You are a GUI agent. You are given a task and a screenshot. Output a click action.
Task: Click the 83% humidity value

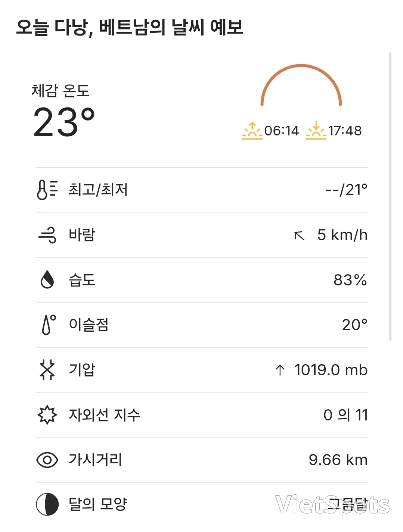[x=350, y=280]
